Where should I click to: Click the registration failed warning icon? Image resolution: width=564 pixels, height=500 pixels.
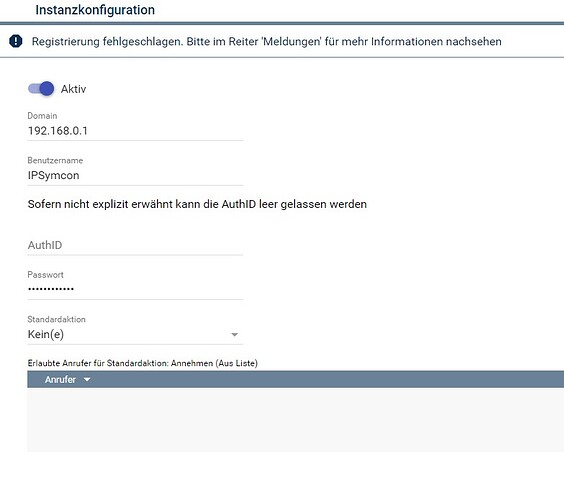pos(15,41)
